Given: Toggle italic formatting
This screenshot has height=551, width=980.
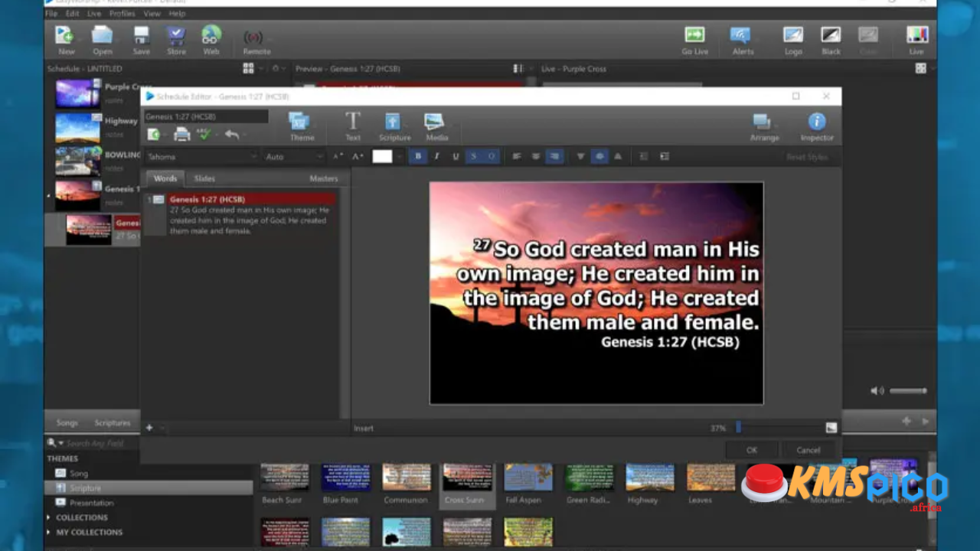Looking at the screenshot, I should point(437,156).
